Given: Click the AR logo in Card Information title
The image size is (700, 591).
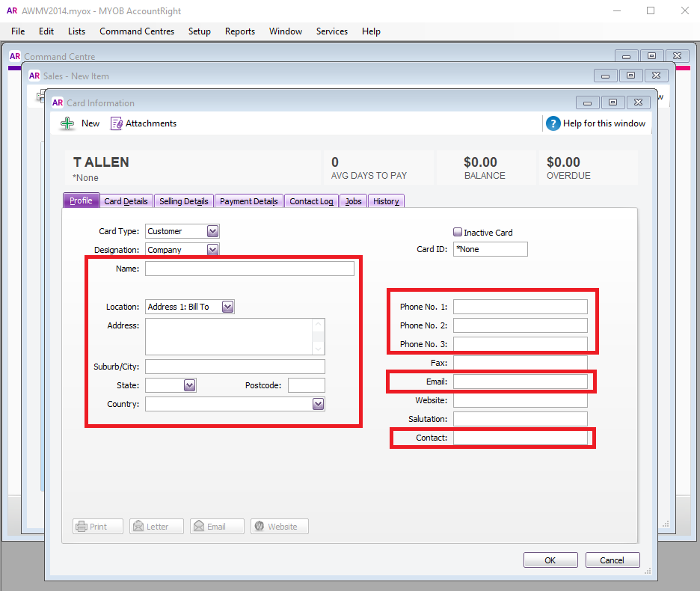Looking at the screenshot, I should click(x=58, y=102).
